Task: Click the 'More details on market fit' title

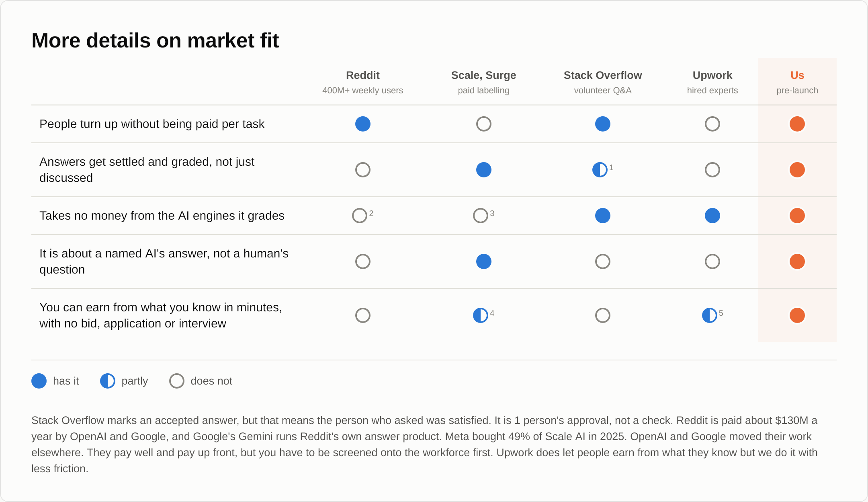Action: coord(155,40)
